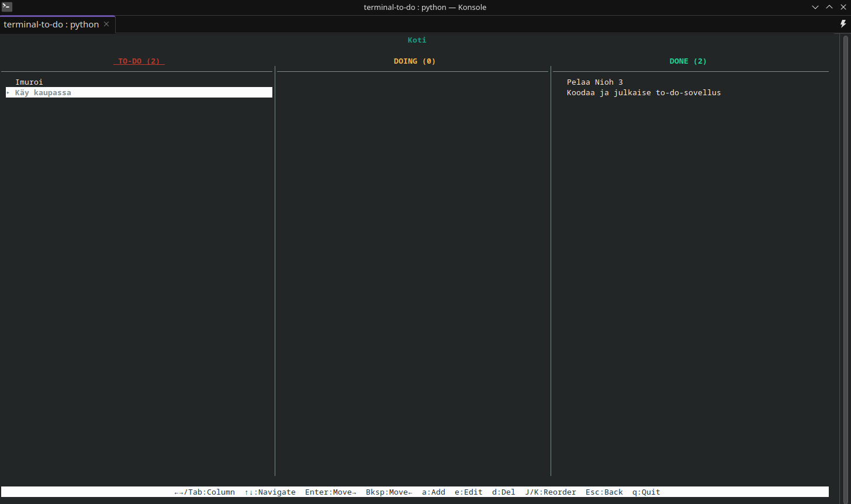Select the Imuroi task

[x=29, y=82]
